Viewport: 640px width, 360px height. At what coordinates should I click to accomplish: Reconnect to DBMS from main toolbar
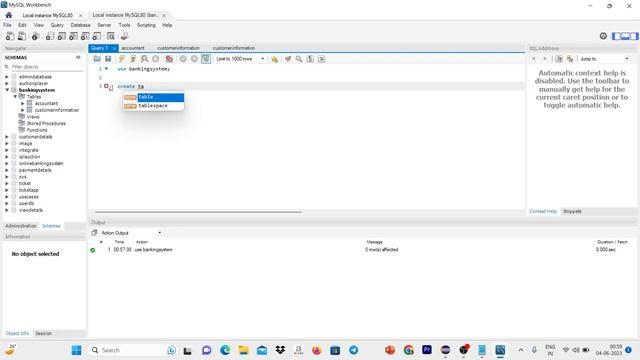click(x=124, y=36)
